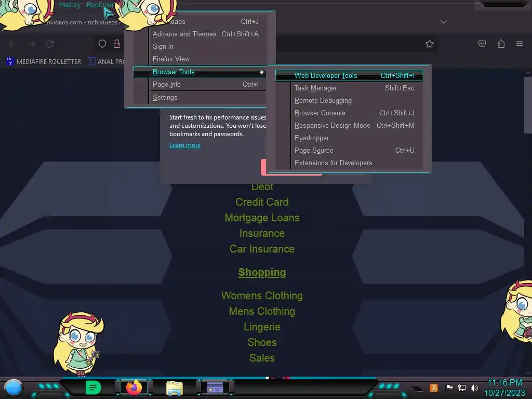Open the MEDIAFIRE ROULETTER bookmark

tap(44, 61)
